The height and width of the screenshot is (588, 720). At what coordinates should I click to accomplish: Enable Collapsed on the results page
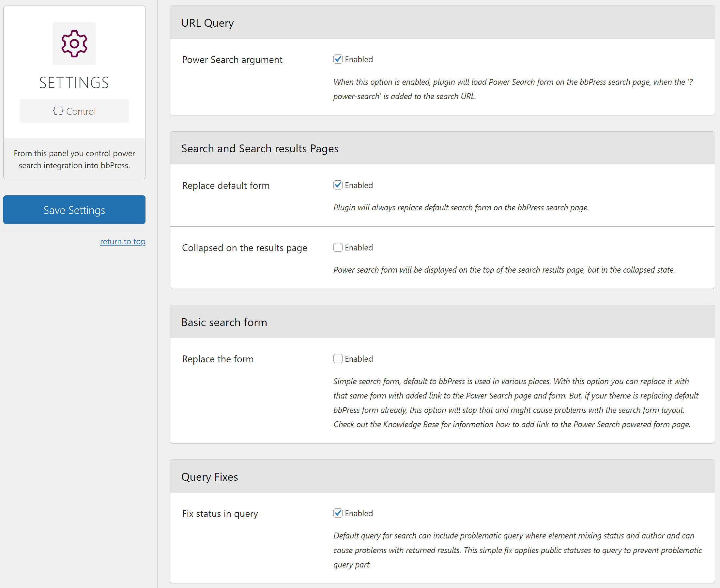[x=337, y=247]
